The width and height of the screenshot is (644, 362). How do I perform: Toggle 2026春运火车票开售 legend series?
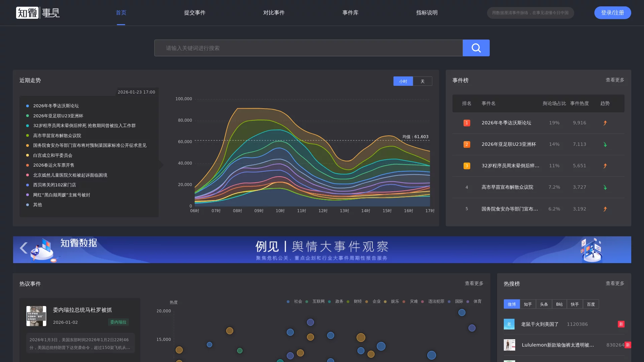tap(54, 165)
